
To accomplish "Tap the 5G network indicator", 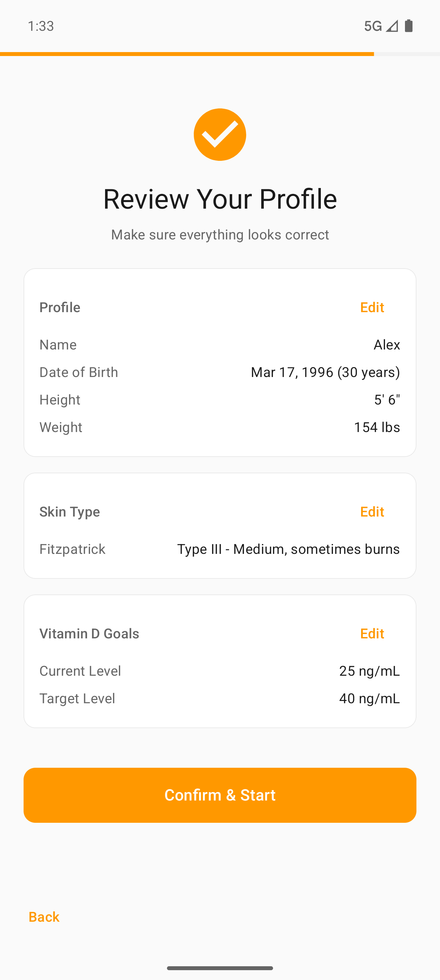I will (x=373, y=26).
